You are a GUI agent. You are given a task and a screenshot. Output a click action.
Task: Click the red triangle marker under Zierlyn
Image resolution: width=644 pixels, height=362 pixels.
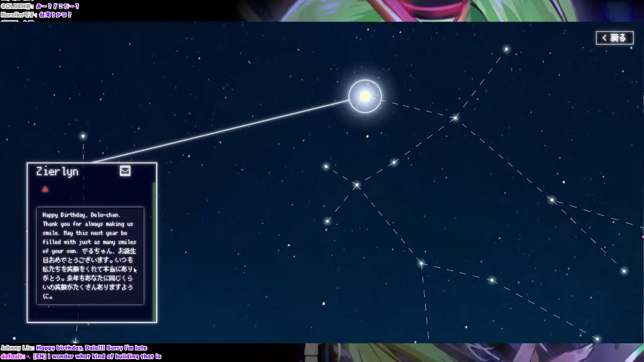[x=45, y=189]
